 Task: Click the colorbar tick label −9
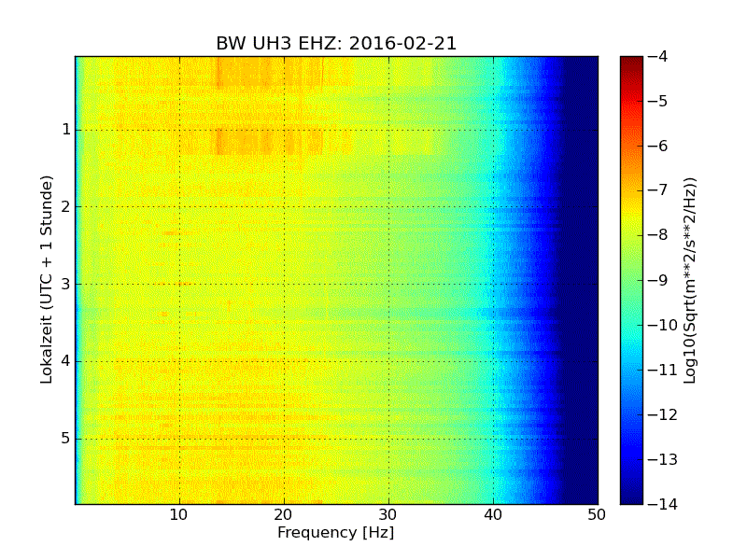click(x=658, y=280)
